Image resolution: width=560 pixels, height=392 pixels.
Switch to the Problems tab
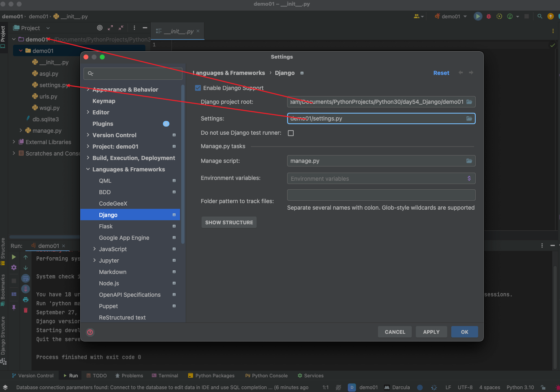[129, 376]
